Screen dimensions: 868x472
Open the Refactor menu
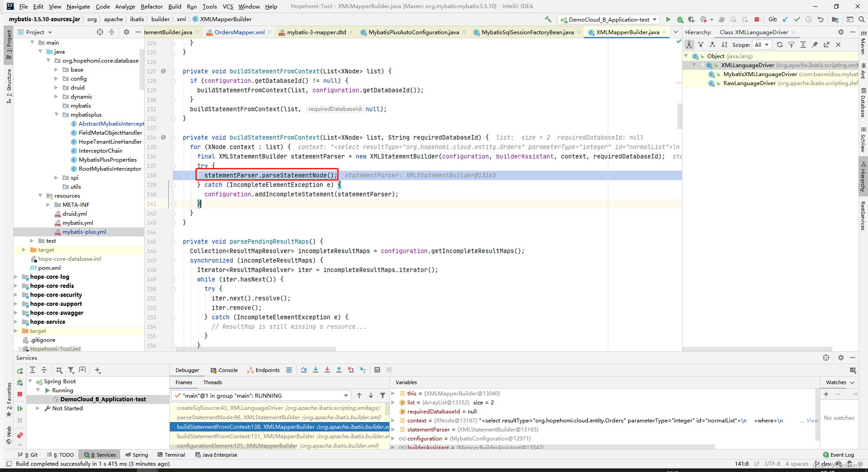click(x=152, y=6)
